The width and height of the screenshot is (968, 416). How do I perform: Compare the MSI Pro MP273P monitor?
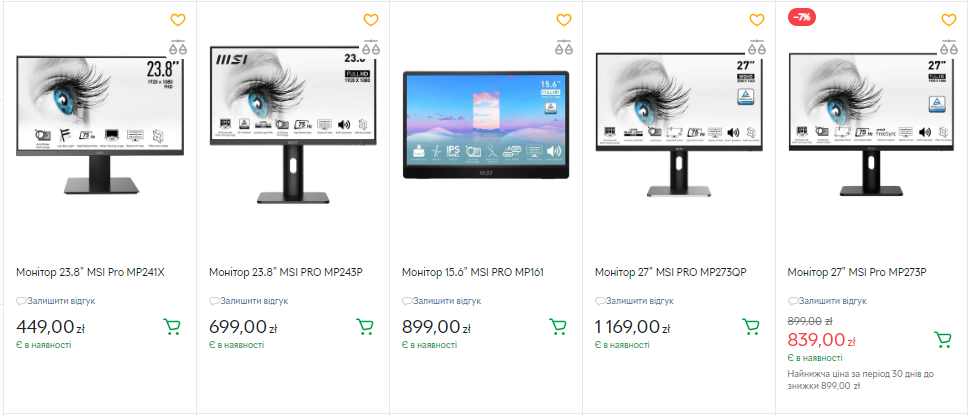(949, 47)
